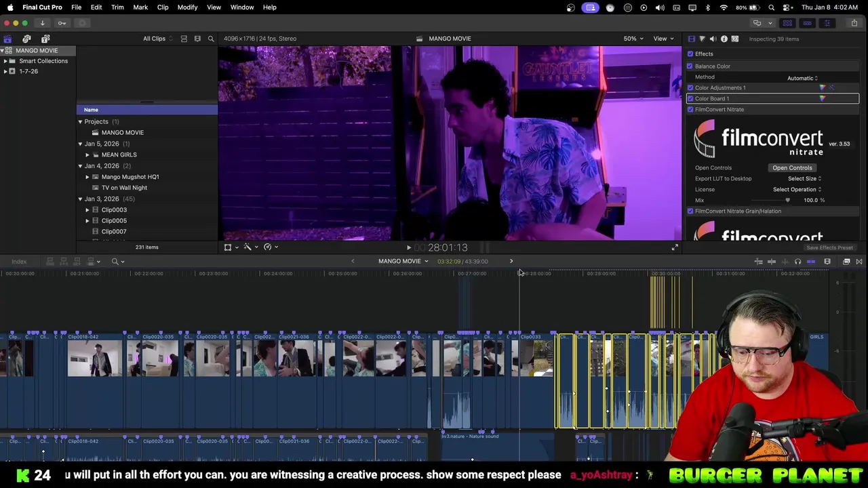Open the Effects browser icon

(x=846, y=262)
